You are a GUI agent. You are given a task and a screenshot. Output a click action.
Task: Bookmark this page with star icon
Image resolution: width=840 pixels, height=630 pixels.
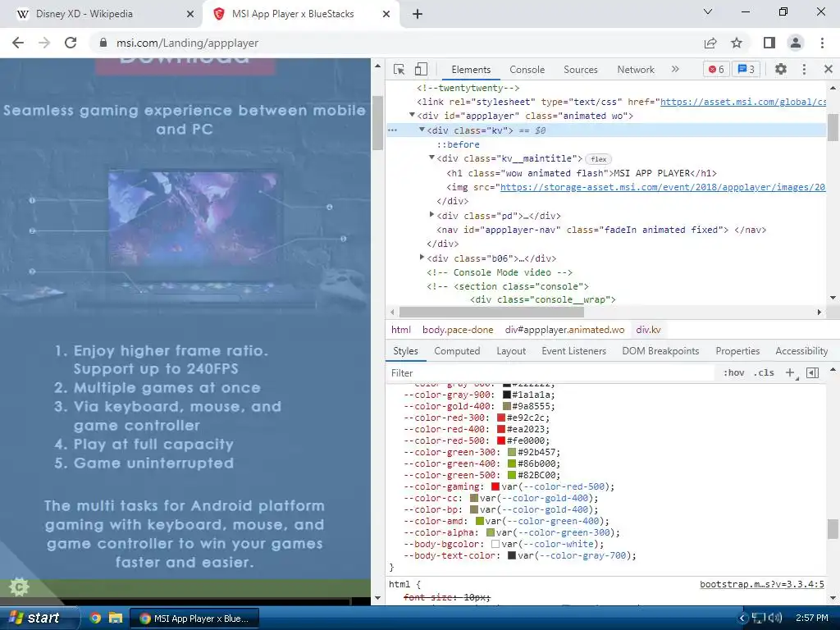click(x=737, y=43)
